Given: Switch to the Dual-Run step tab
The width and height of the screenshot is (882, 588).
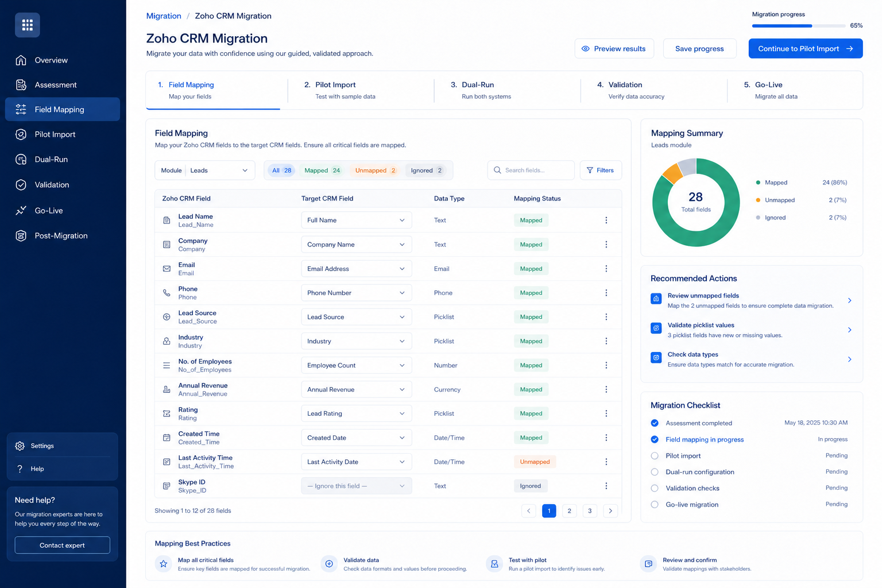Looking at the screenshot, I should tap(507, 90).
